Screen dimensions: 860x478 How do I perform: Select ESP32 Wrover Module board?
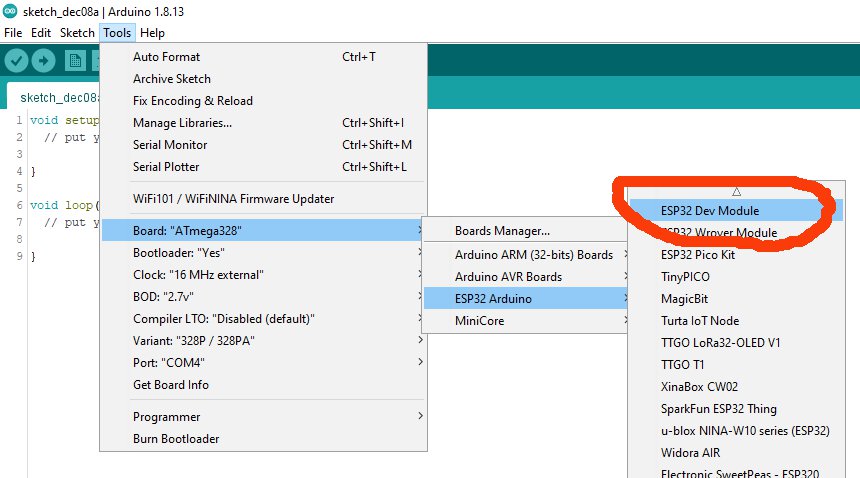coord(736,232)
